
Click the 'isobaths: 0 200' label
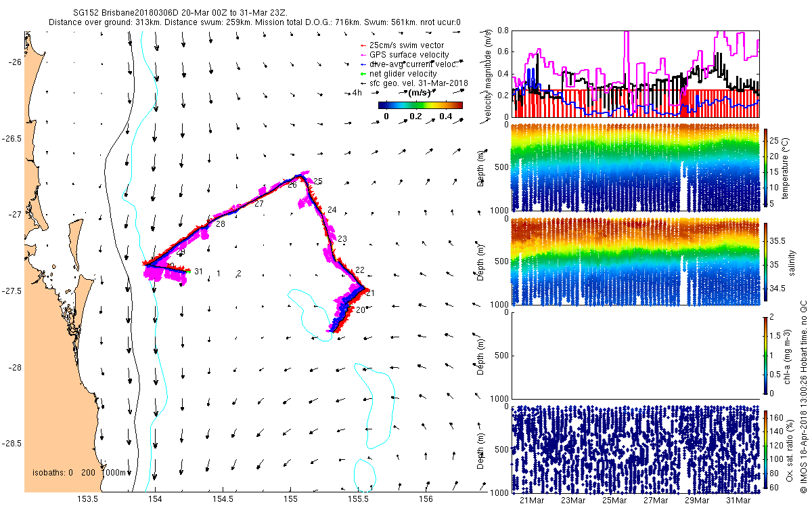64,473
